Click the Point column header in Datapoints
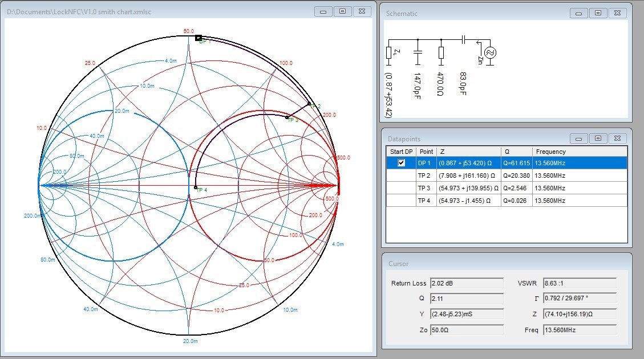644x359 pixels. [x=426, y=152]
